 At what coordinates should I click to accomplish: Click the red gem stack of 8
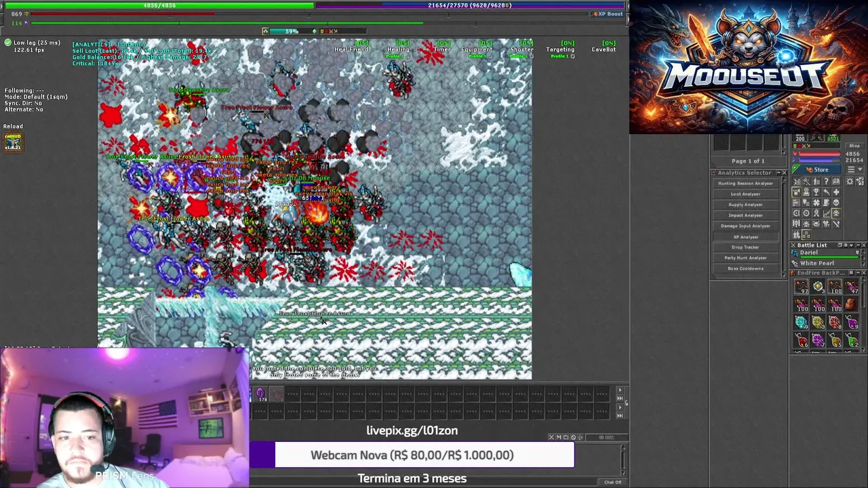835,322
